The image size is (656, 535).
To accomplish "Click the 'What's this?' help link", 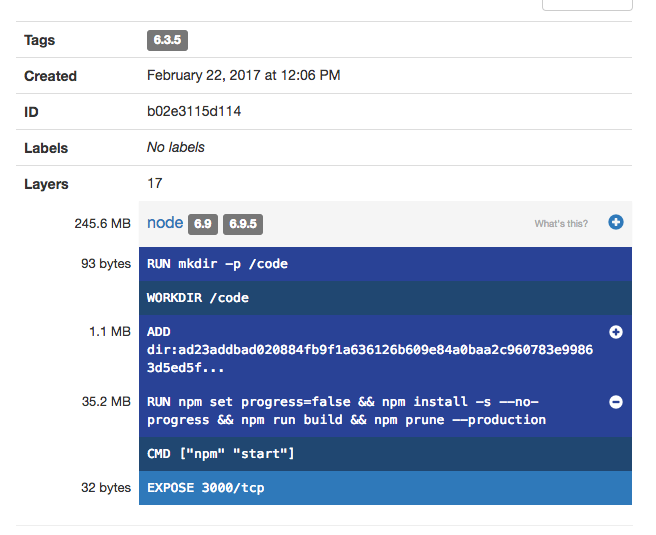I will pos(561,224).
